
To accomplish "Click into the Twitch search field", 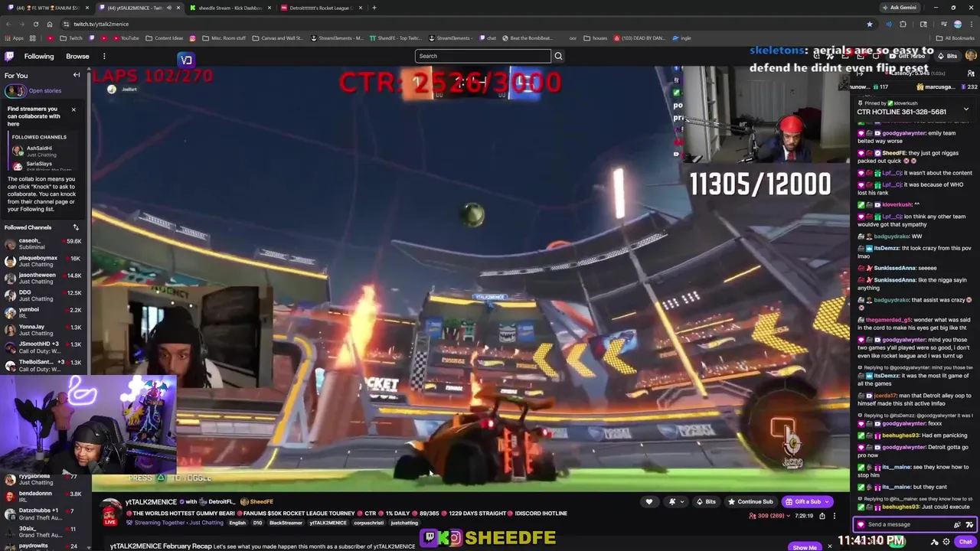I will pos(482,56).
